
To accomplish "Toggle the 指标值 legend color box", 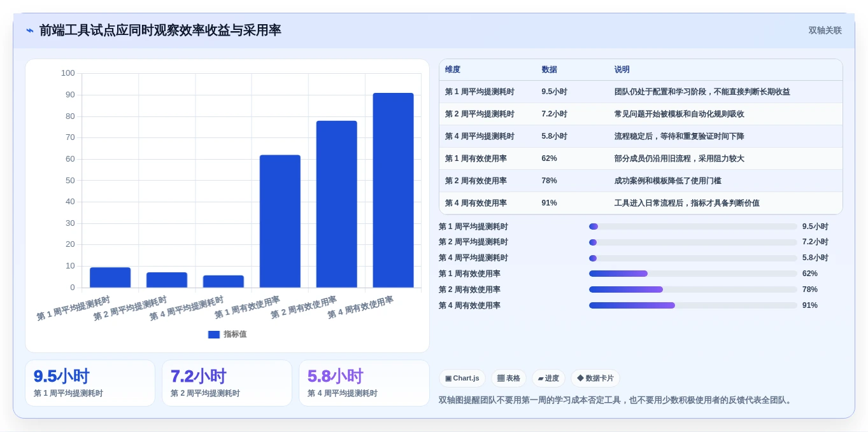I will [214, 334].
